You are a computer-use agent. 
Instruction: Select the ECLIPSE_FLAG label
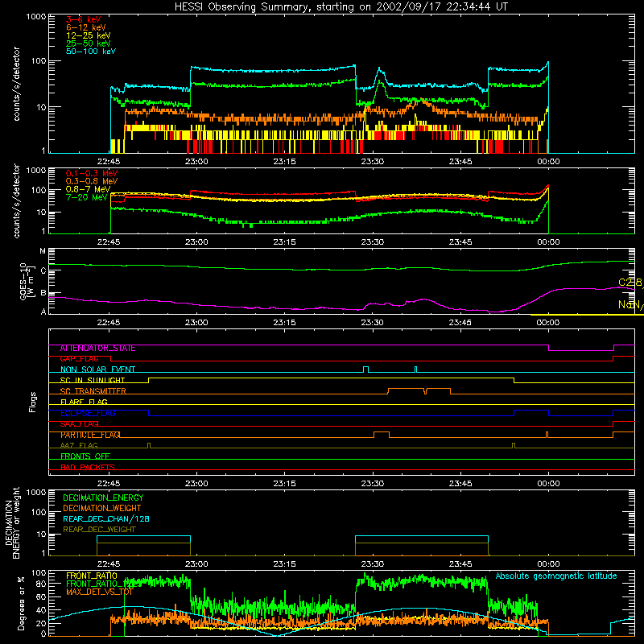(88, 413)
